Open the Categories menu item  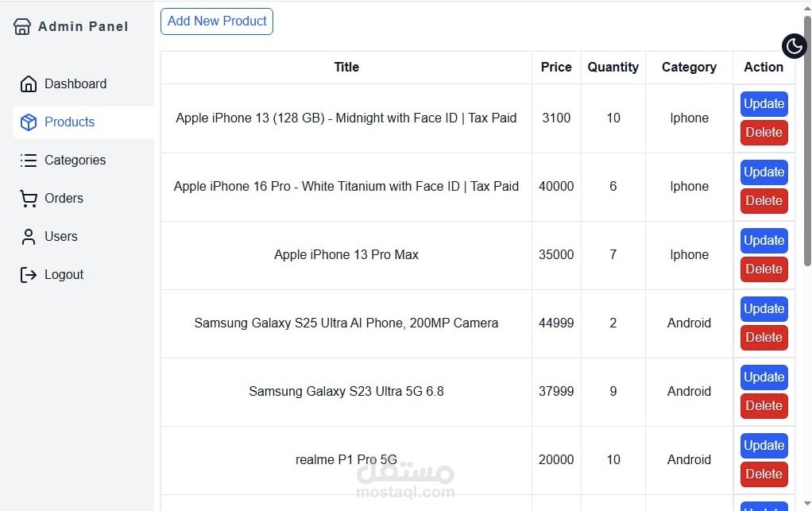(75, 161)
